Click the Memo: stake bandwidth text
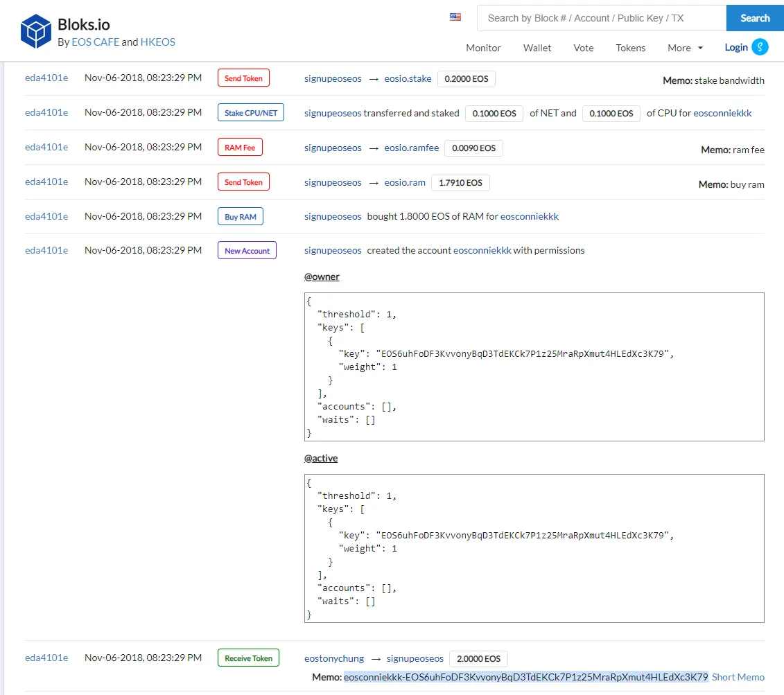The width and height of the screenshot is (784, 695). coord(713,80)
